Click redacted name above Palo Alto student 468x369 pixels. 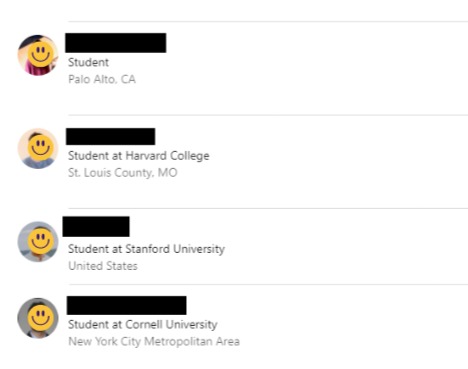tap(116, 43)
